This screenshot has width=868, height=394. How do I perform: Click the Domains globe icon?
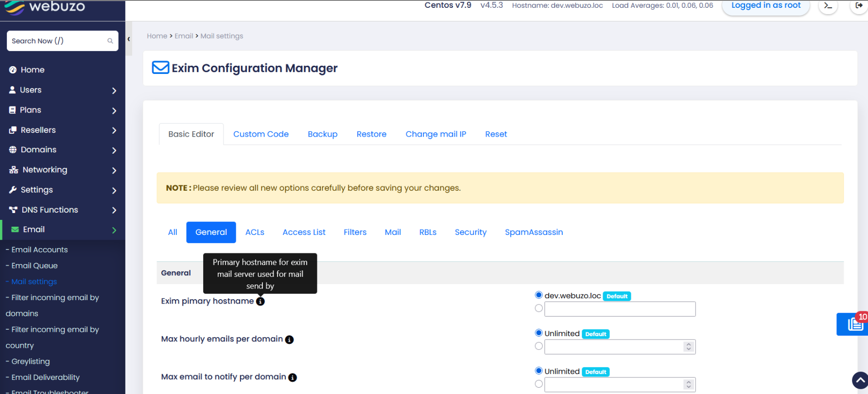(13, 150)
